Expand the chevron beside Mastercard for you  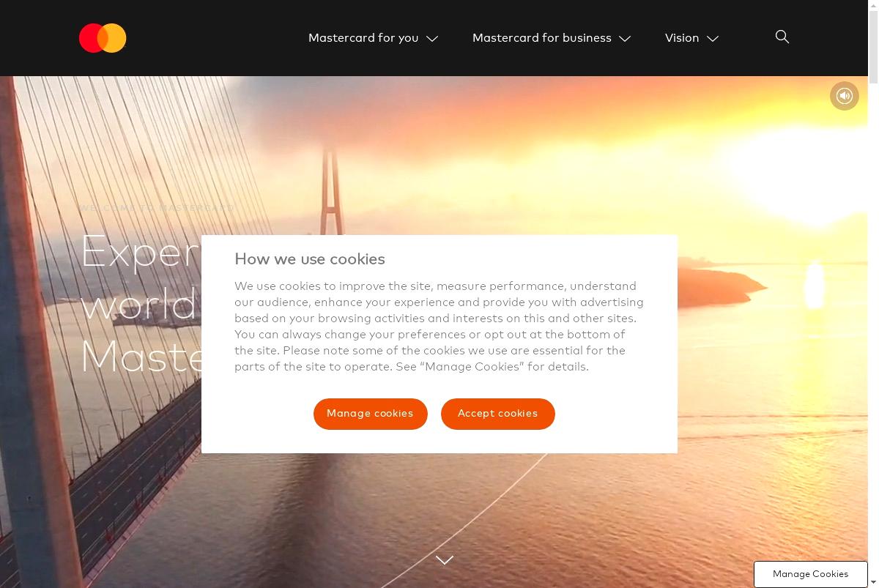point(432,39)
